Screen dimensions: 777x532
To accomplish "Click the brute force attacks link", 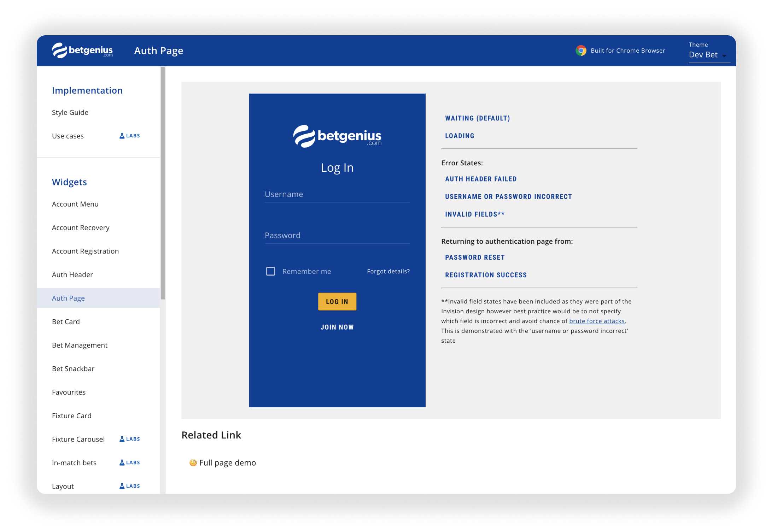I will tap(596, 320).
